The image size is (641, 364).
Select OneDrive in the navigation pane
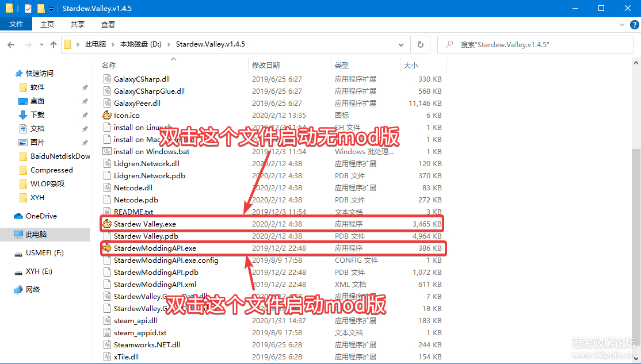[x=41, y=216]
